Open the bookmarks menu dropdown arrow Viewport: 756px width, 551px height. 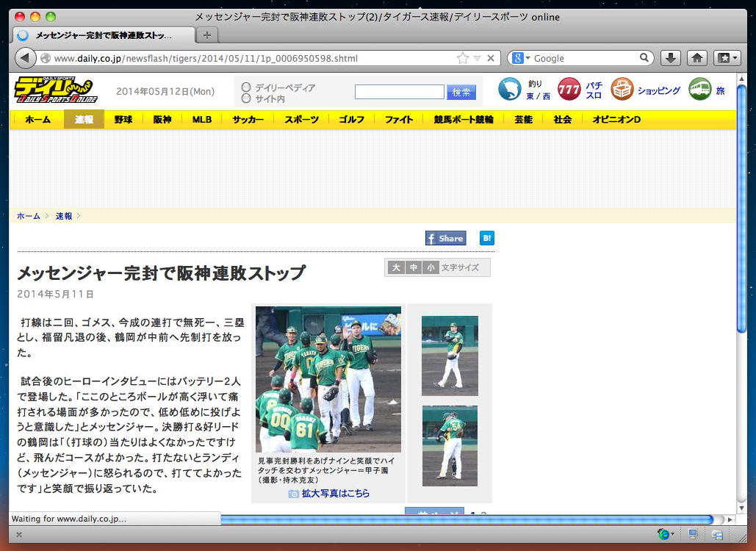point(735,58)
